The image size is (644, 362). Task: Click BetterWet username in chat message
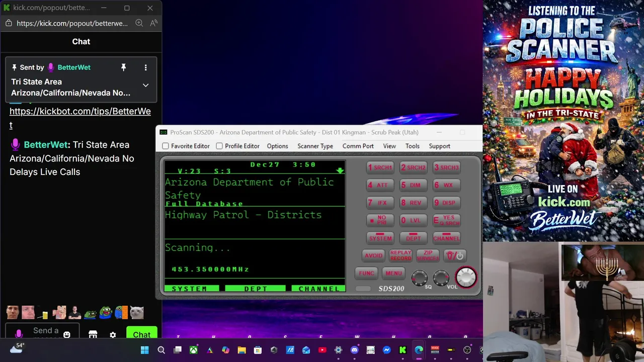tap(45, 145)
